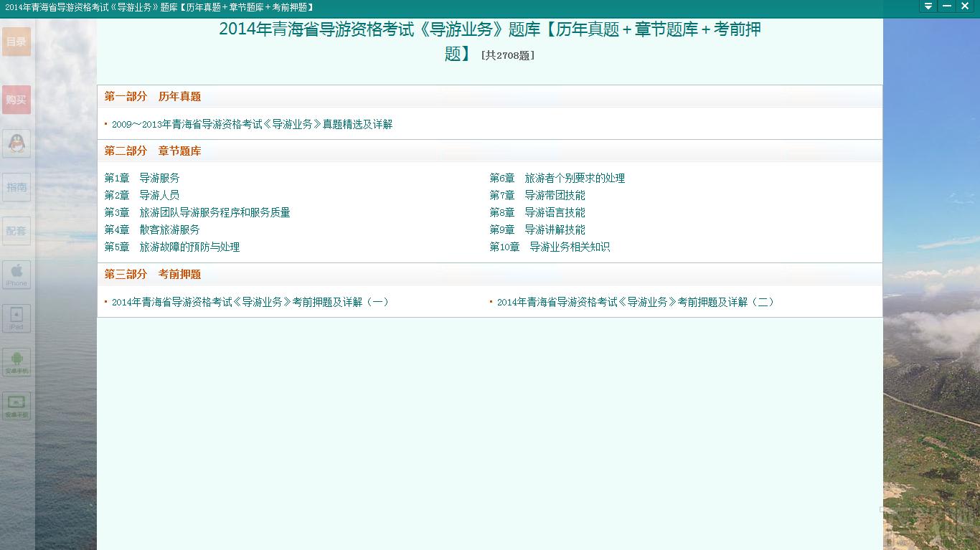The width and height of the screenshot is (980, 550).
Task: Select the iPad version icon
Action: pyautogui.click(x=17, y=318)
